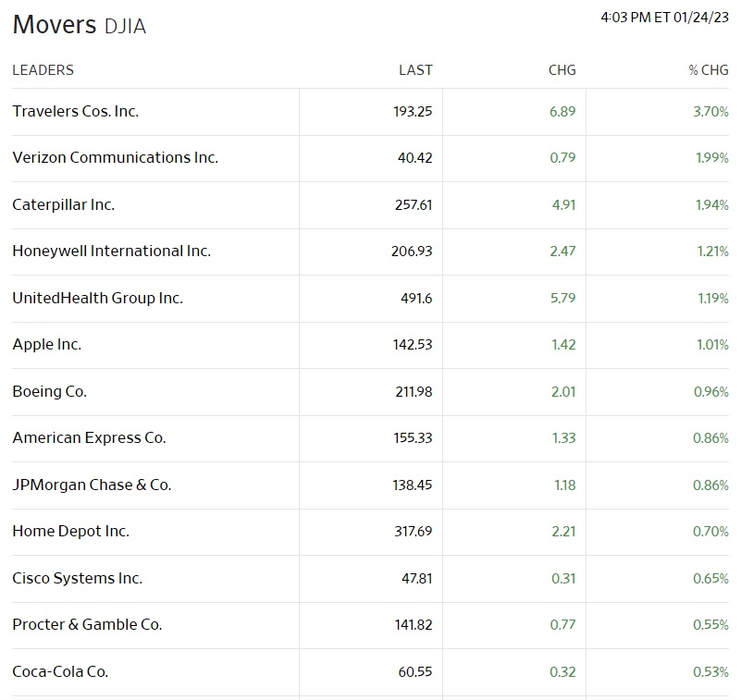Screen dimensions: 741x700
Task: Select Coca-Cola change value 0.32
Action: click(x=562, y=671)
